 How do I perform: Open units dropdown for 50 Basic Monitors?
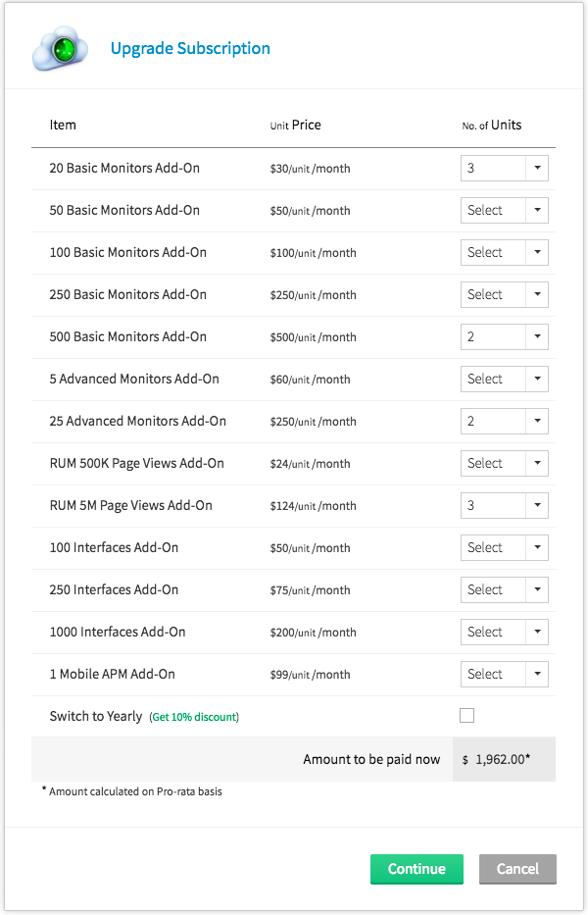click(x=504, y=211)
